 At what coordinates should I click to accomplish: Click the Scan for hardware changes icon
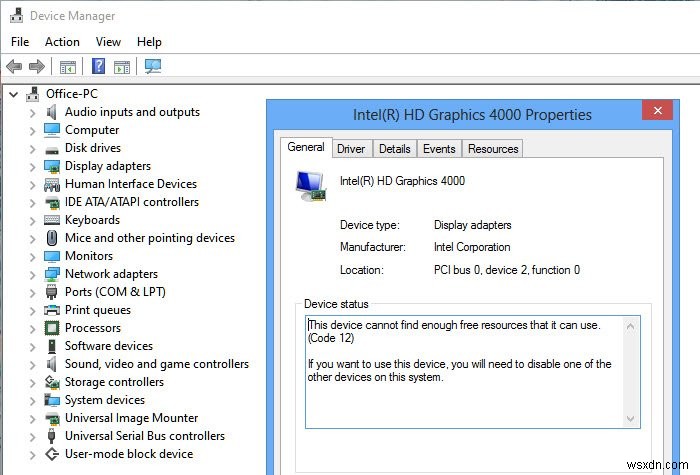click(x=153, y=67)
